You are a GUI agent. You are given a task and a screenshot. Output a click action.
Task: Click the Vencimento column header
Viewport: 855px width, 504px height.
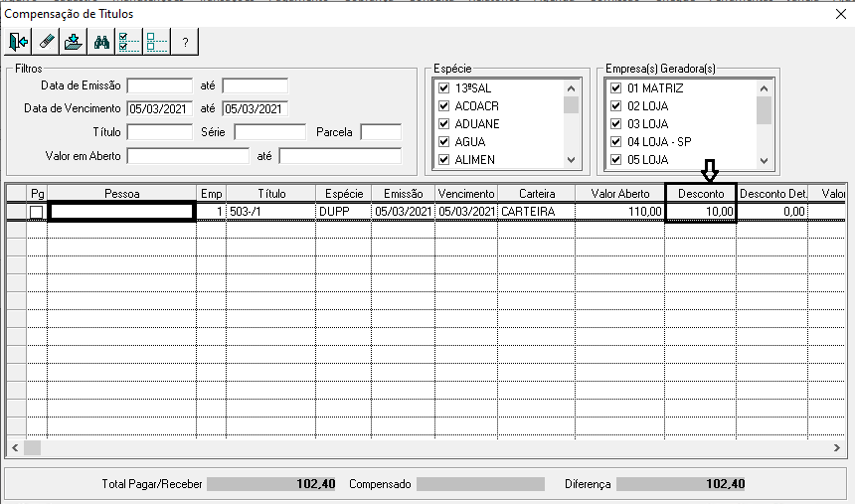pos(466,194)
